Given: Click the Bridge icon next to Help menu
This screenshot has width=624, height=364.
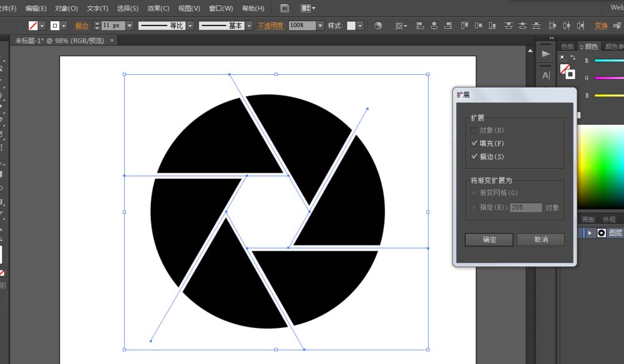Looking at the screenshot, I should coord(285,7).
